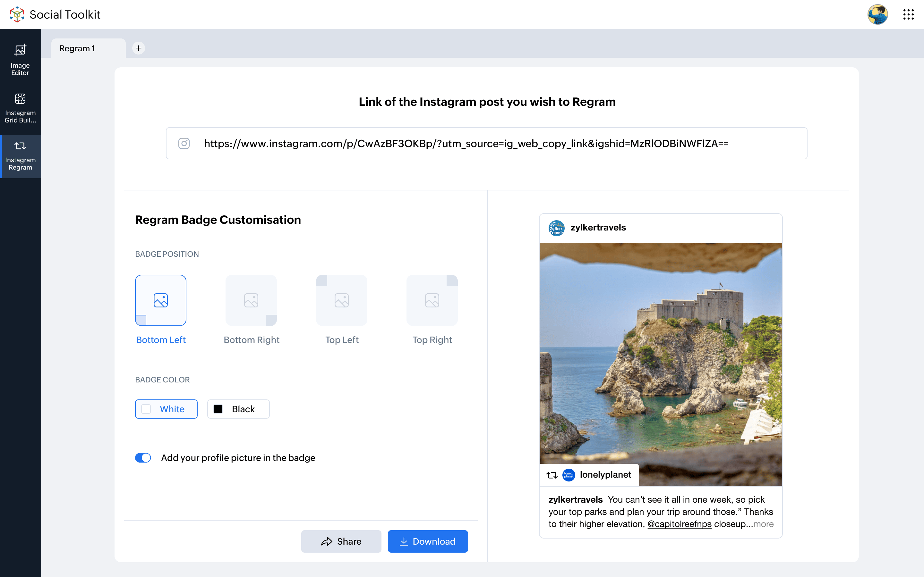This screenshot has height=577, width=924.
Task: Open the user profile avatar menu
Action: (877, 14)
